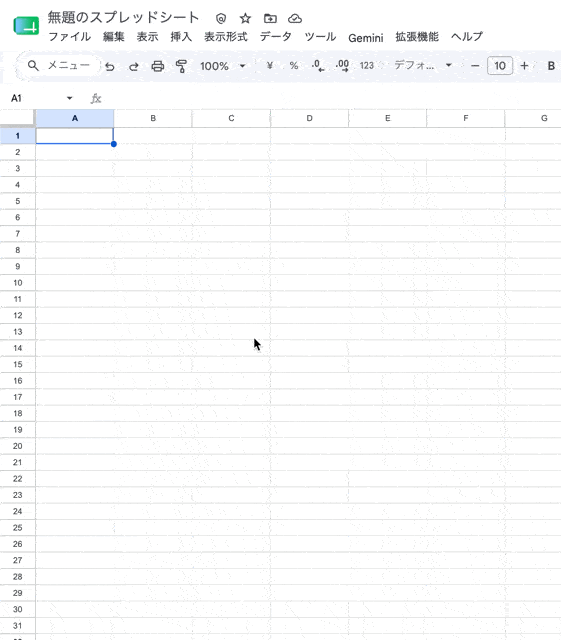Click the undo arrow icon
561x640 pixels.
click(109, 66)
